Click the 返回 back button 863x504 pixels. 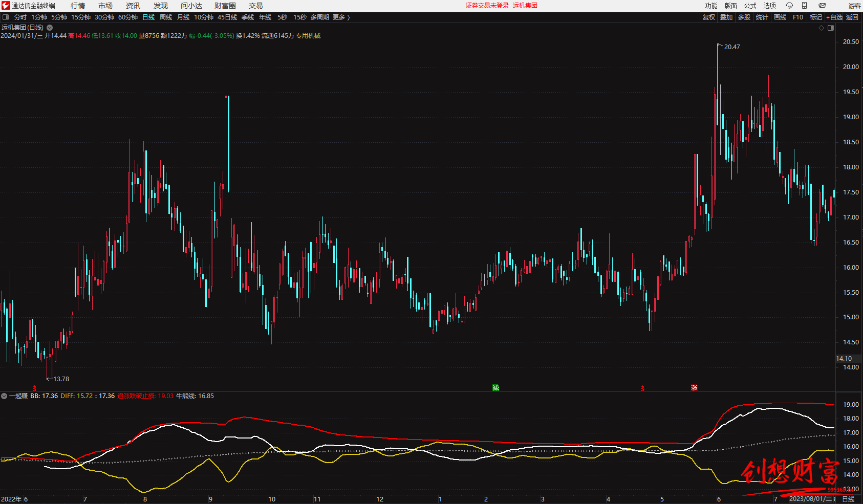click(x=852, y=17)
